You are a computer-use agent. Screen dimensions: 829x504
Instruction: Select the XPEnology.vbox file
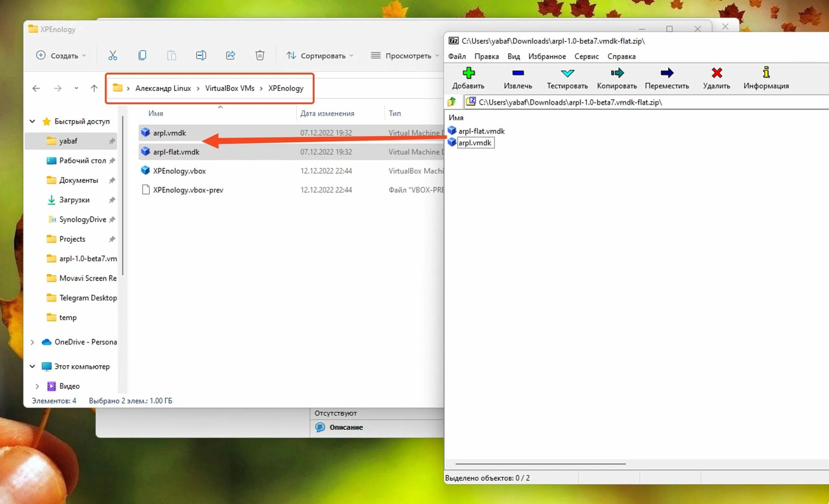pyautogui.click(x=179, y=171)
